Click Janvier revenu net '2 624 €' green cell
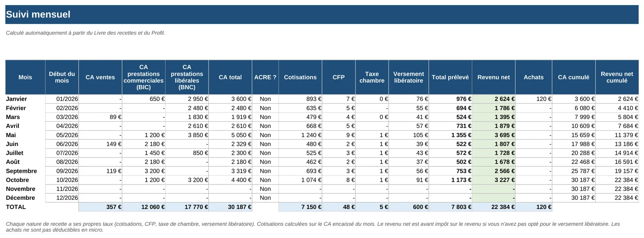 pos(493,99)
